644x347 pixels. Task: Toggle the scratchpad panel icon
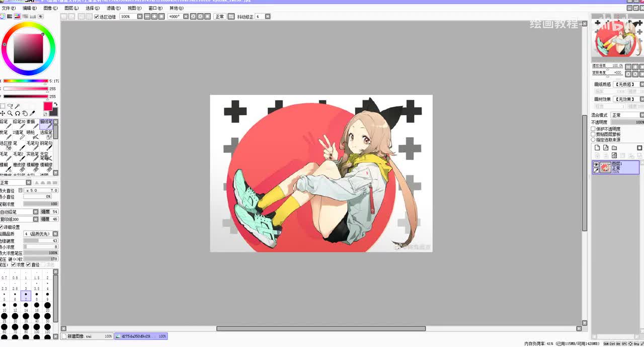[40, 17]
